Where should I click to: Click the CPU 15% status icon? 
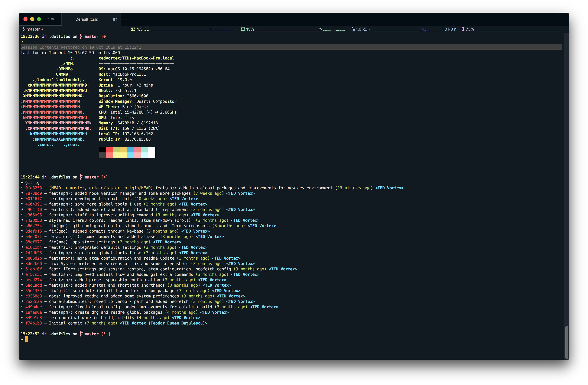(243, 29)
